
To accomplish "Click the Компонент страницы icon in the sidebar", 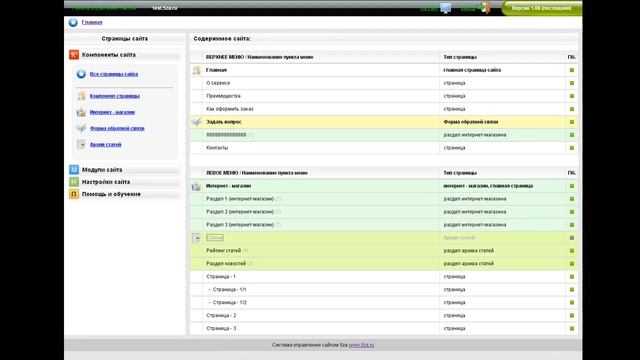I will click(81, 96).
